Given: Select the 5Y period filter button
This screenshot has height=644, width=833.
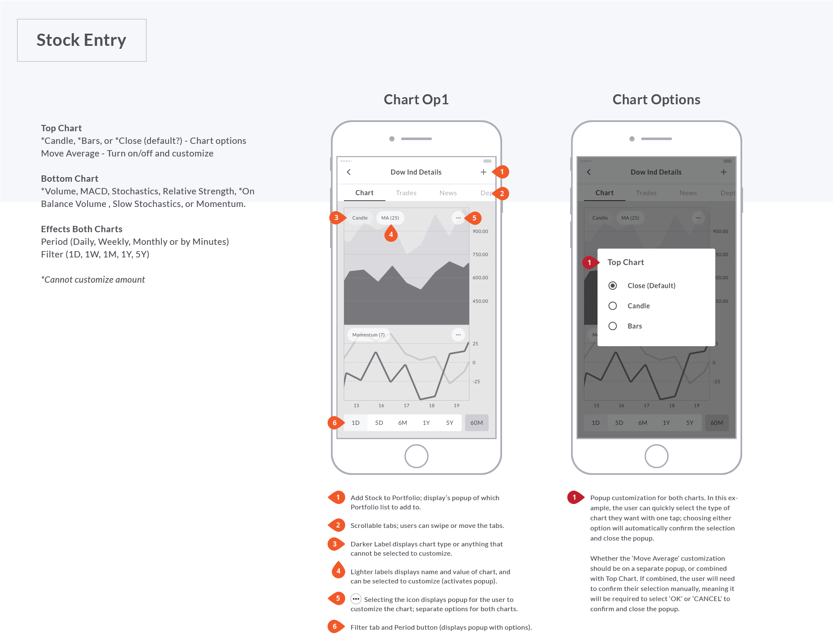Looking at the screenshot, I should 455,423.
